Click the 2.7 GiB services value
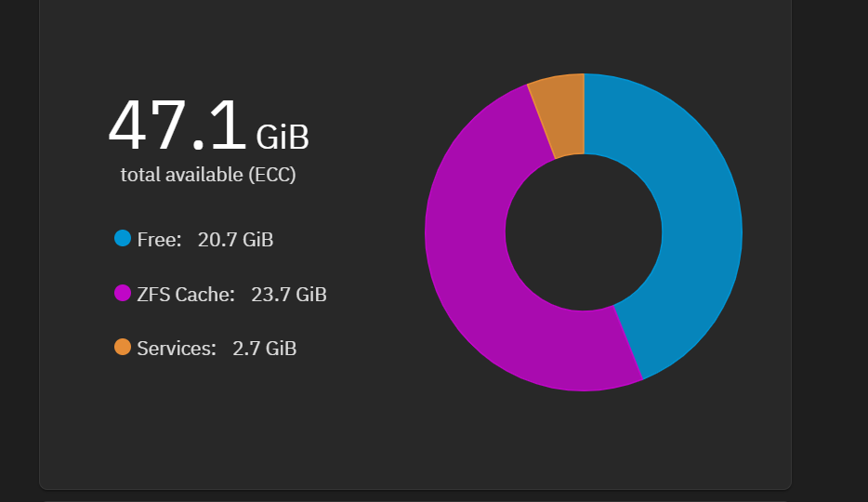868x502 pixels. click(265, 349)
